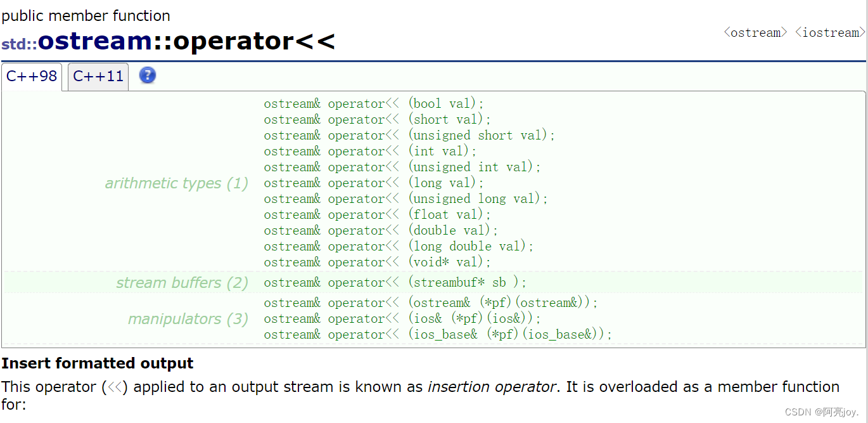This screenshot has width=868, height=423.
Task: Click the ios_base& (*pf) overload line
Action: pos(438,335)
